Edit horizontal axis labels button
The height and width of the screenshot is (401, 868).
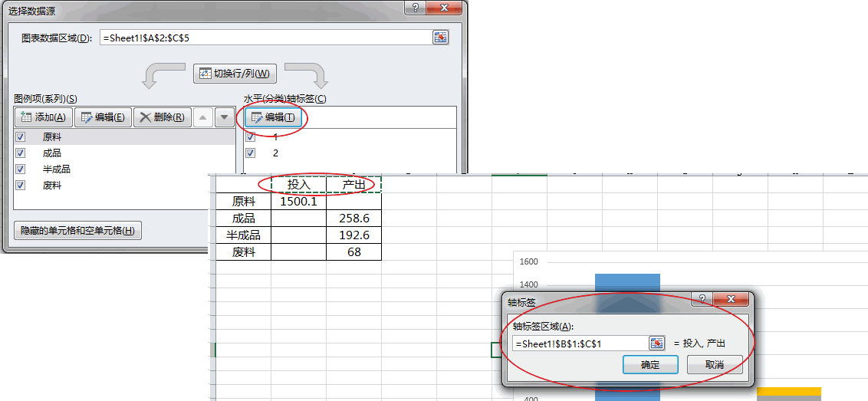point(273,117)
